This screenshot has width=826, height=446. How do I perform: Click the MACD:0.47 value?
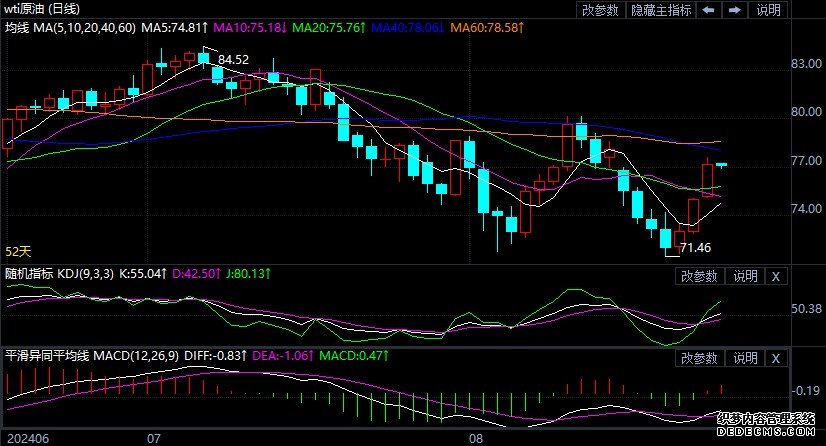tap(354, 356)
